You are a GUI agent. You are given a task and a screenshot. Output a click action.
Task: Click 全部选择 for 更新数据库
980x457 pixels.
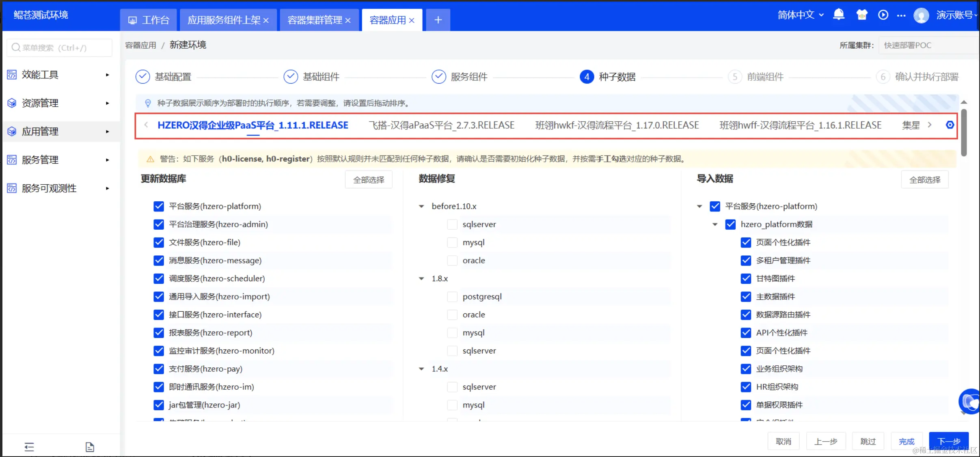point(368,179)
